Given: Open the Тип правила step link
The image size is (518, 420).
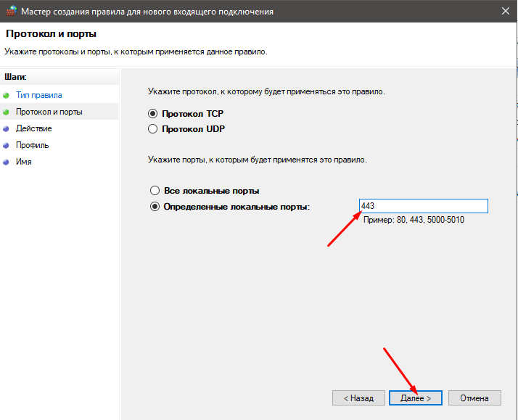Looking at the screenshot, I should coord(39,95).
